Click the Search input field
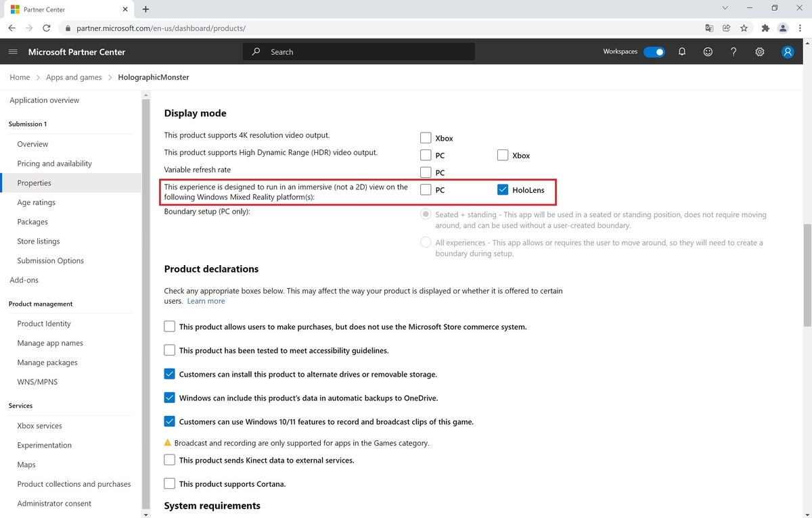The image size is (812, 518). click(359, 52)
